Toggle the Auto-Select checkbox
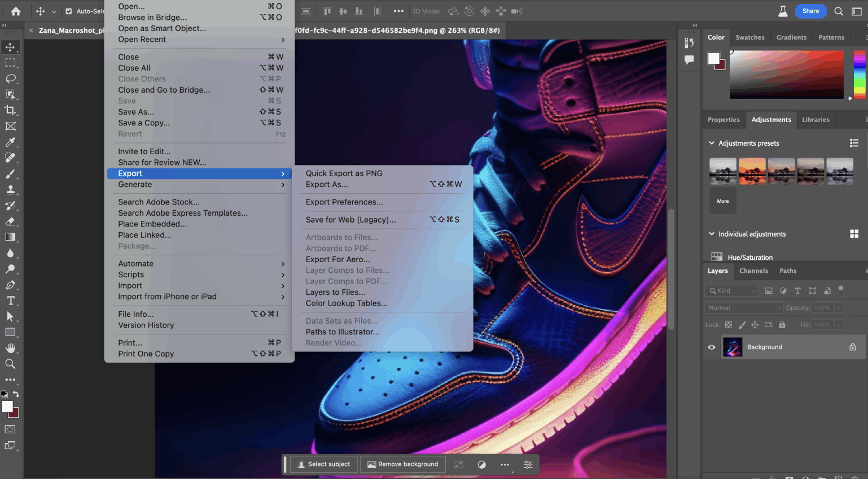 point(69,11)
